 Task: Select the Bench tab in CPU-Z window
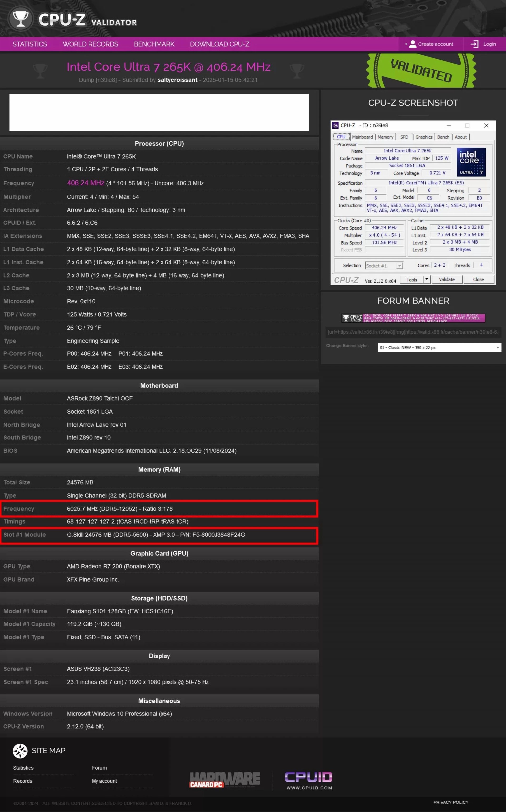click(x=443, y=137)
